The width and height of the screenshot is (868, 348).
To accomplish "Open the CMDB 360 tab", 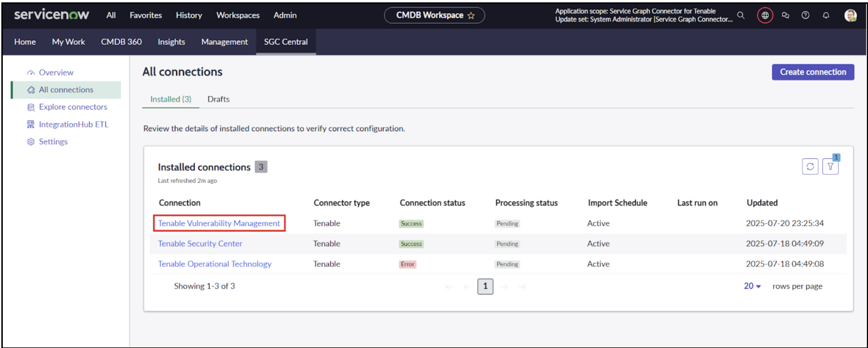I will [121, 42].
